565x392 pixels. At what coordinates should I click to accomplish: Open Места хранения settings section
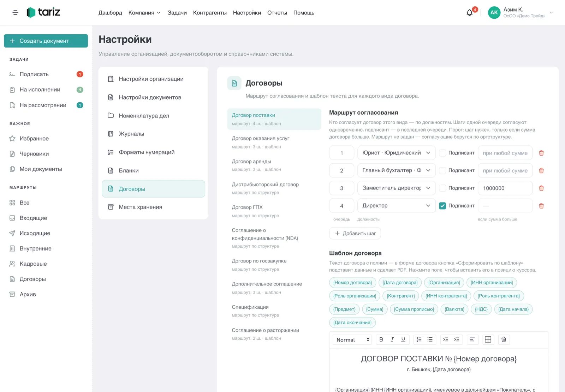pos(153,207)
